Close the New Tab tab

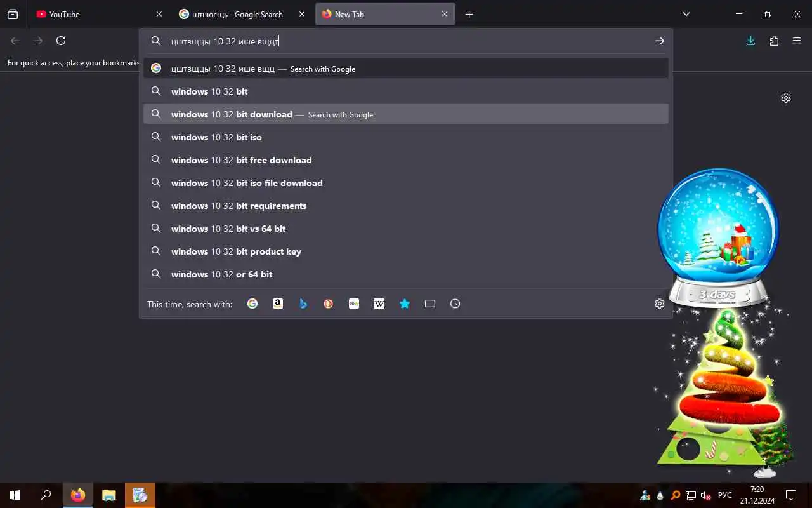[445, 14]
